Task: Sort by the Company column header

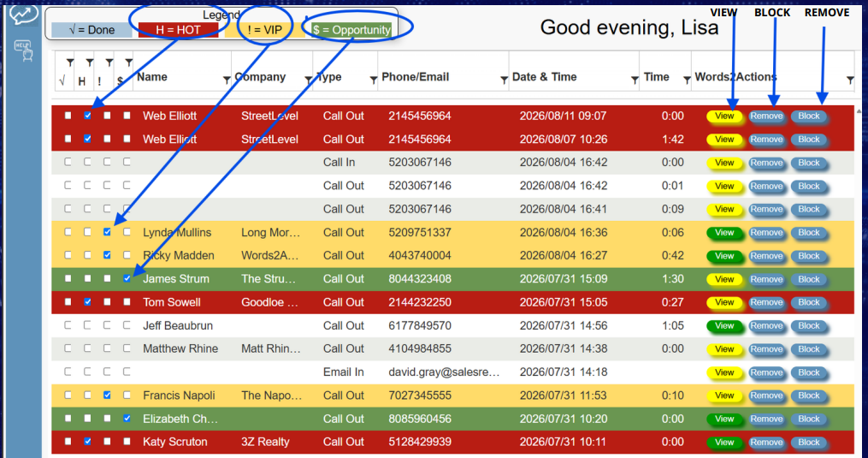Action: pyautogui.click(x=260, y=77)
